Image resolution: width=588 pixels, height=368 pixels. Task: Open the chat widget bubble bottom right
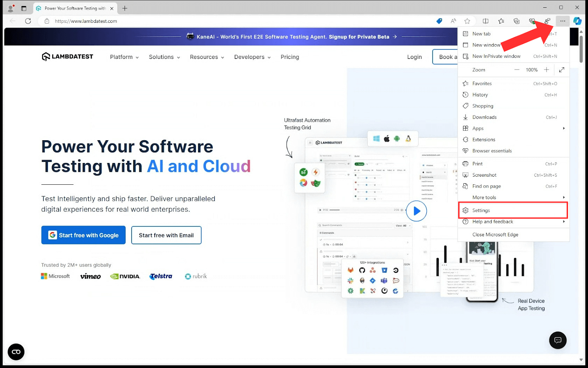(557, 340)
